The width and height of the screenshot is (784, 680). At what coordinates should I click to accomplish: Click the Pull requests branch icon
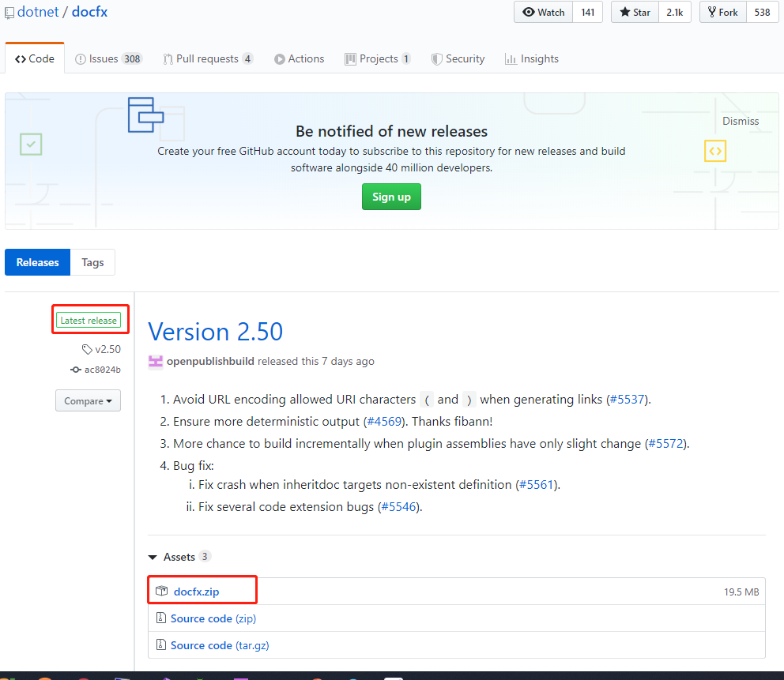[x=168, y=59]
